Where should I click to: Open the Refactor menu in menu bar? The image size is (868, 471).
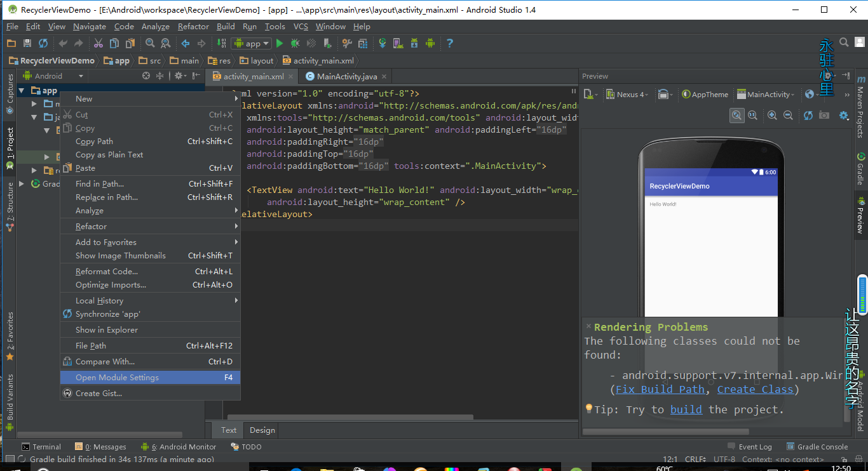click(x=193, y=27)
